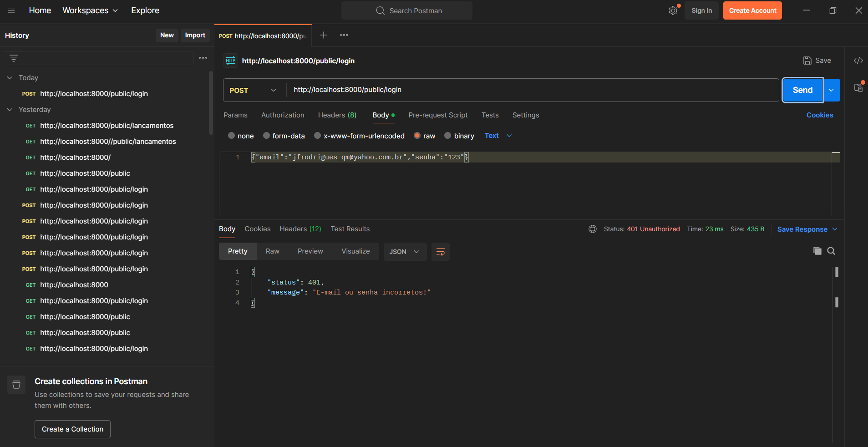Screen dimensions: 868x447
Task: Open the Save Response dropdown
Action: (807, 229)
